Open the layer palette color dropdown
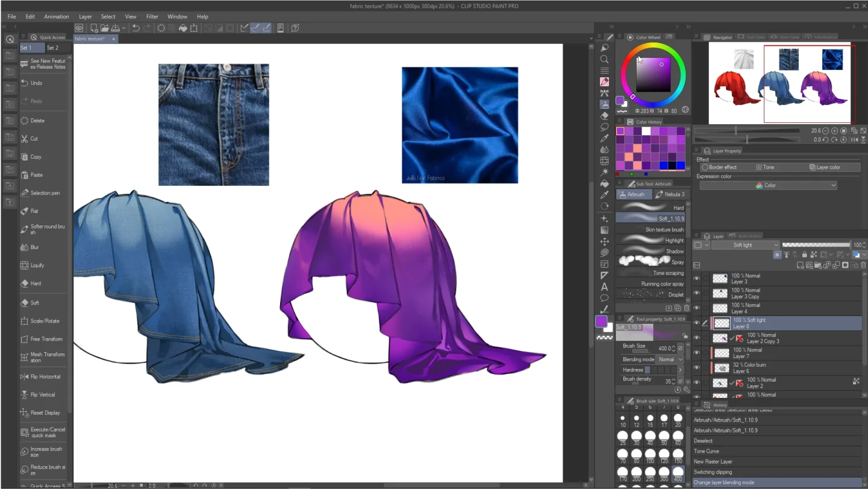868x489 pixels. tap(701, 245)
